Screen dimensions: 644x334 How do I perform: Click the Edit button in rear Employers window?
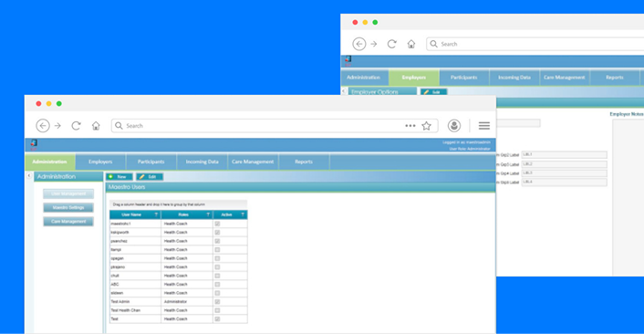[433, 92]
